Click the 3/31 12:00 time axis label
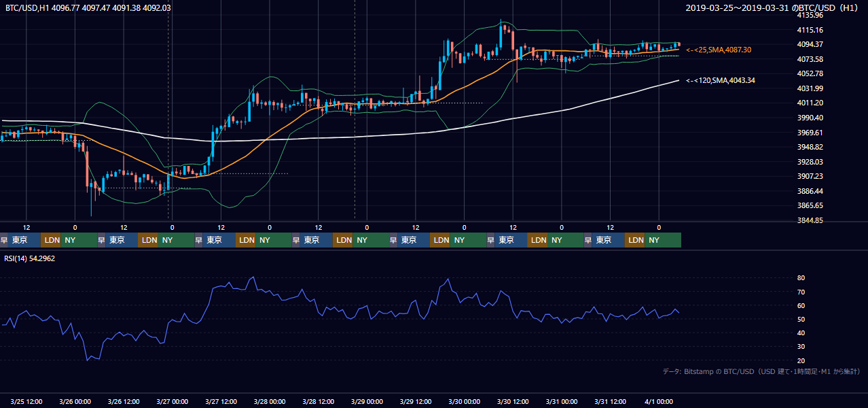 [611, 401]
